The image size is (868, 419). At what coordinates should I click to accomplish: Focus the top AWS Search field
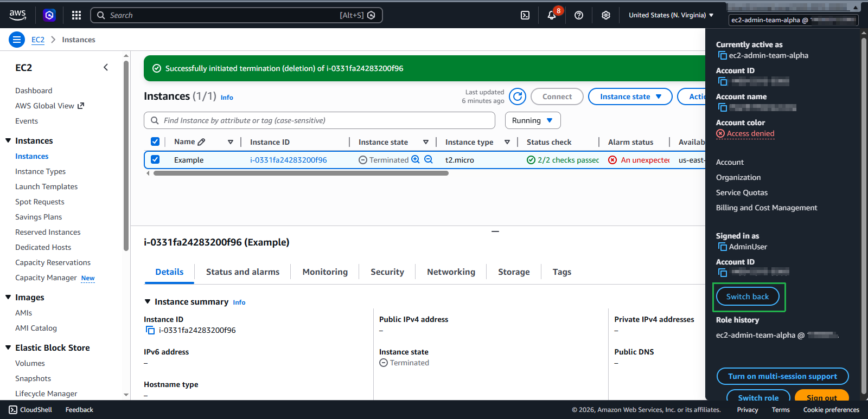pos(237,15)
